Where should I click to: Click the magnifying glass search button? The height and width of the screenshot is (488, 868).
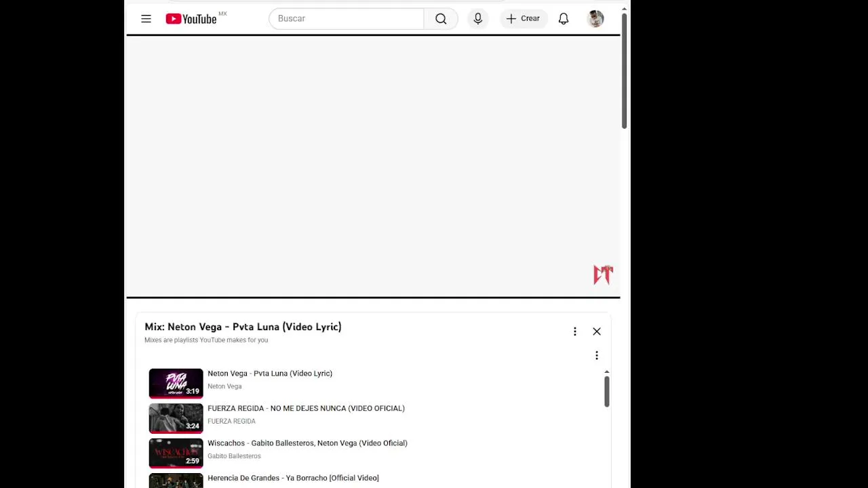441,19
